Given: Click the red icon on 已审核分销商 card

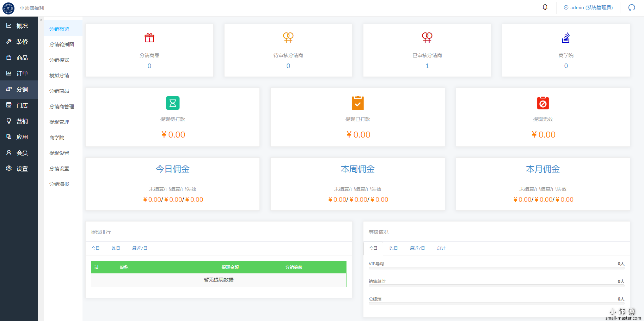Looking at the screenshot, I should [x=427, y=37].
